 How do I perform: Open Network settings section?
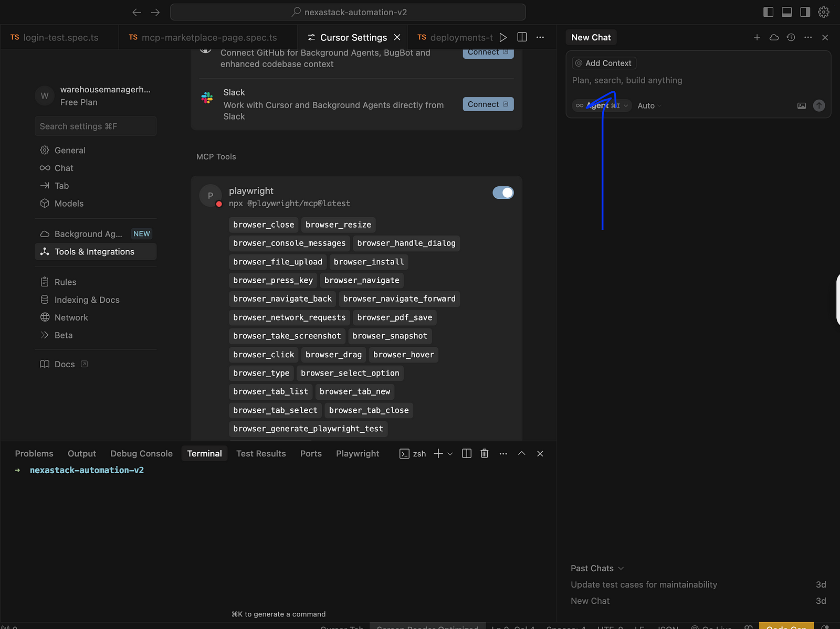pyautogui.click(x=96, y=317)
